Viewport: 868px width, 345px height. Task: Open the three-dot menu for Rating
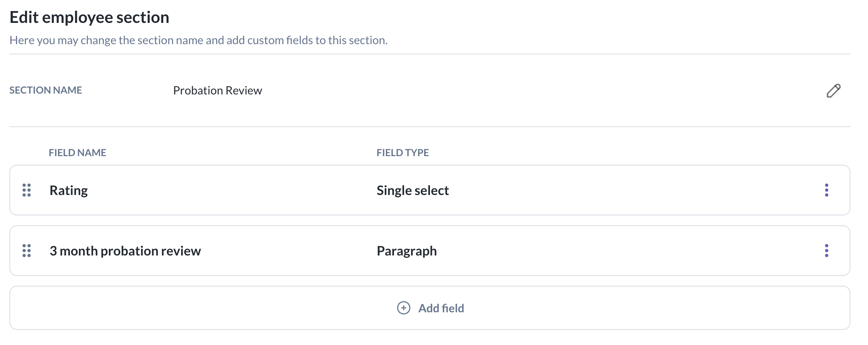click(x=826, y=190)
